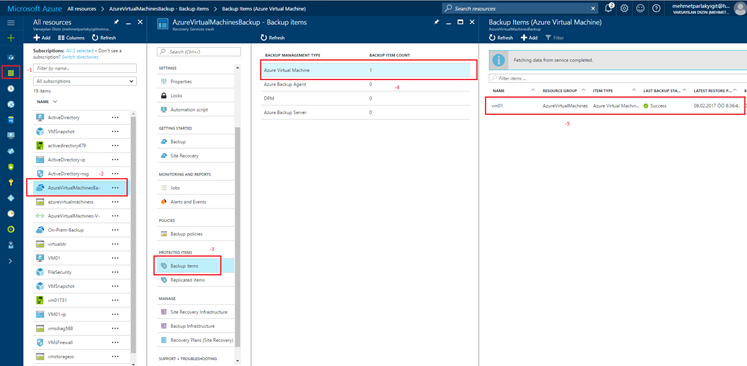Open the user account avatar
This screenshot has height=366, width=747.
(740, 9)
